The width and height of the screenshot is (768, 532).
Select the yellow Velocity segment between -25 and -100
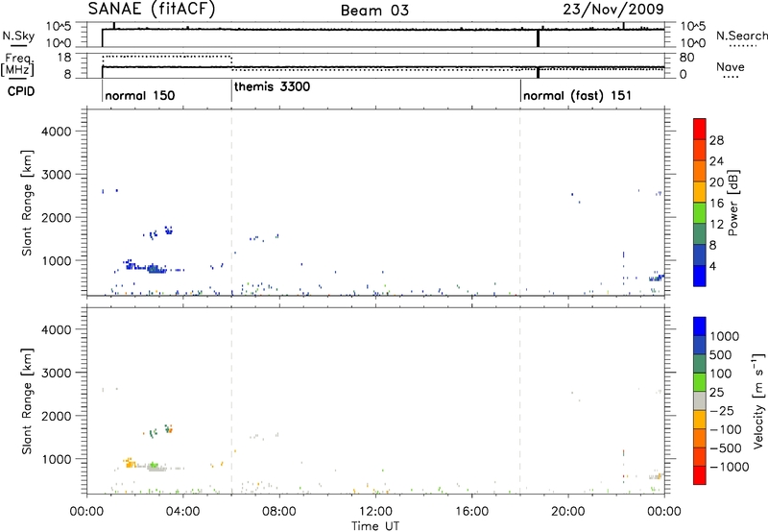(700, 420)
